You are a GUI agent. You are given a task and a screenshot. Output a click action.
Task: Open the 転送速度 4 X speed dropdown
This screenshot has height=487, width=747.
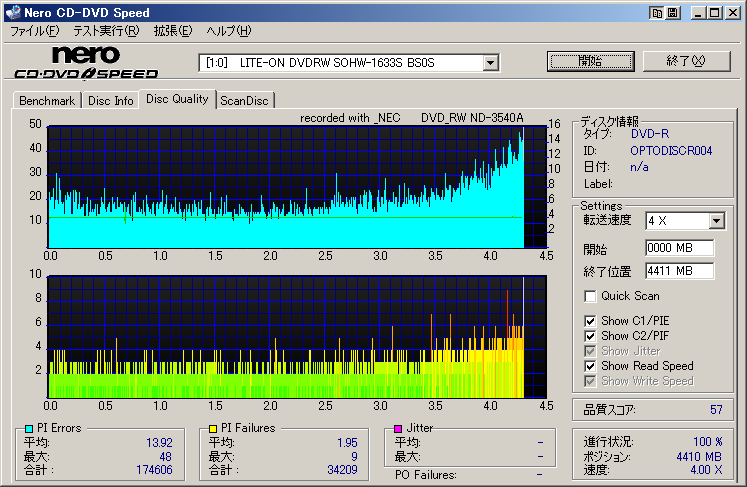click(x=716, y=221)
